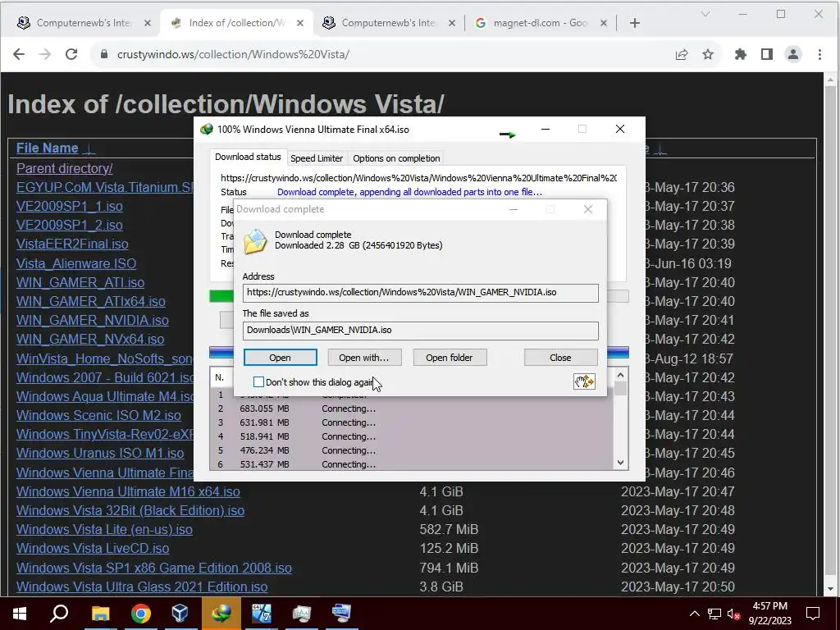
Task: Click the Address field in dialog
Action: click(421, 293)
